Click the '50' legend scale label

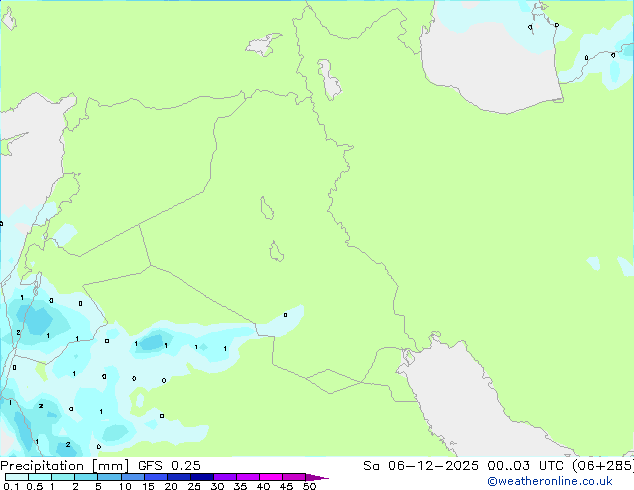[309, 486]
